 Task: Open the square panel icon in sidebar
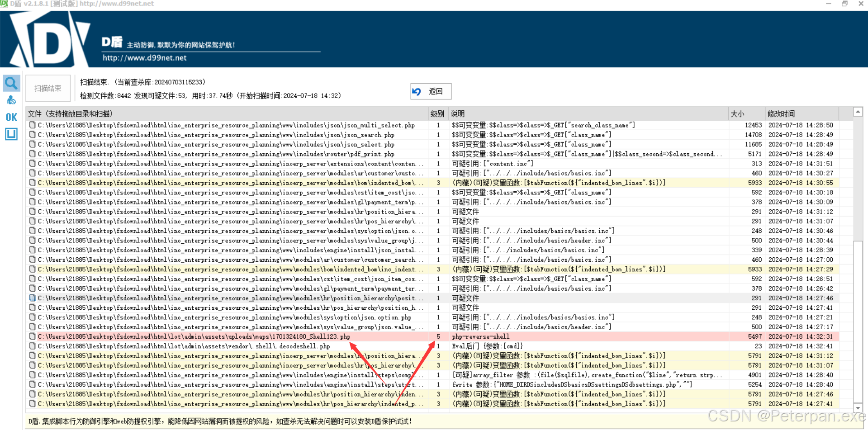click(11, 134)
